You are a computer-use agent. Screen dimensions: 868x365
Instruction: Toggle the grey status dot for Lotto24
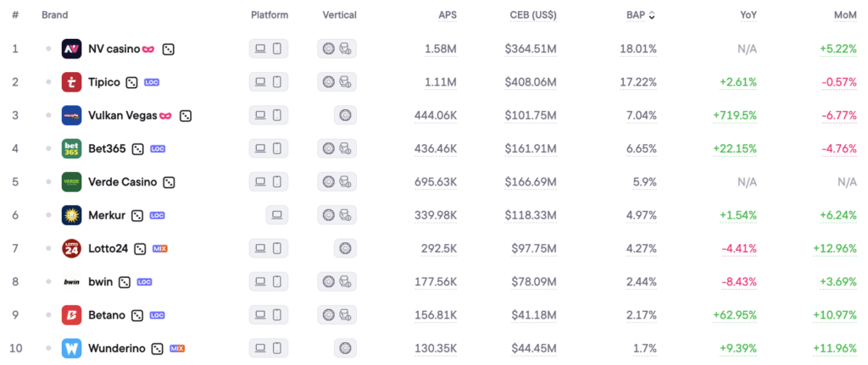[49, 248]
